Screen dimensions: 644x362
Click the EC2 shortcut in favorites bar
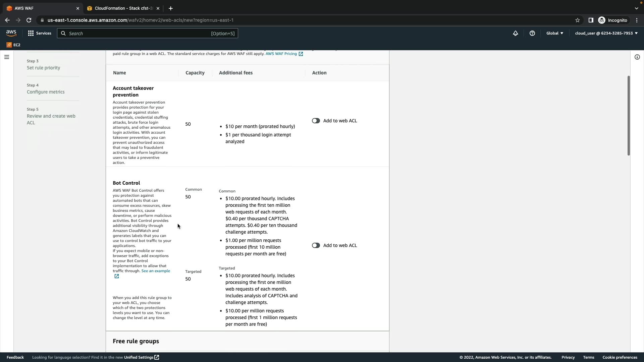13,45
